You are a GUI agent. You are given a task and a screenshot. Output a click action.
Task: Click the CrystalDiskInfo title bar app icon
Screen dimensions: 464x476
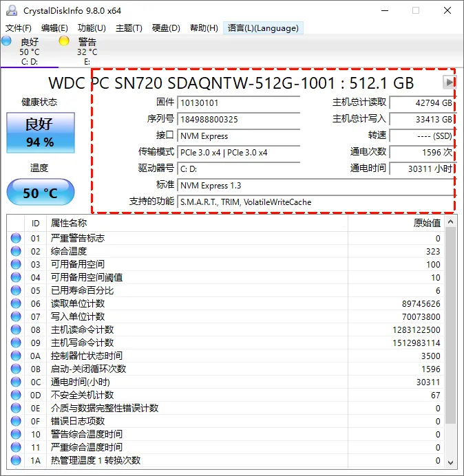tap(12, 10)
